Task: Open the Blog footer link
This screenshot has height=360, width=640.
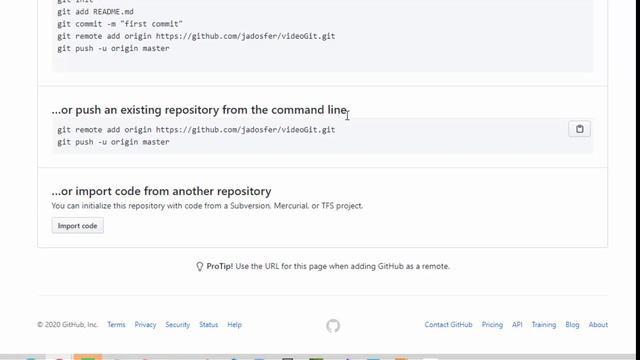Action: click(572, 325)
